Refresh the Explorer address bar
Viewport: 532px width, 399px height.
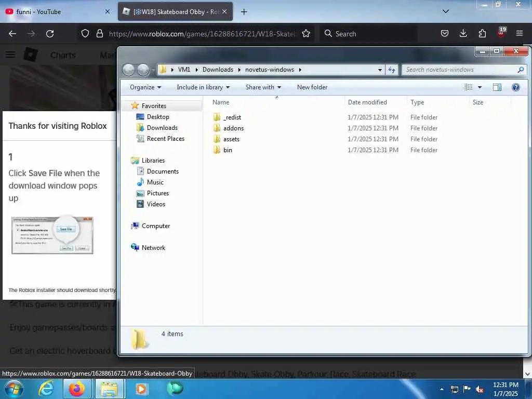[392, 70]
